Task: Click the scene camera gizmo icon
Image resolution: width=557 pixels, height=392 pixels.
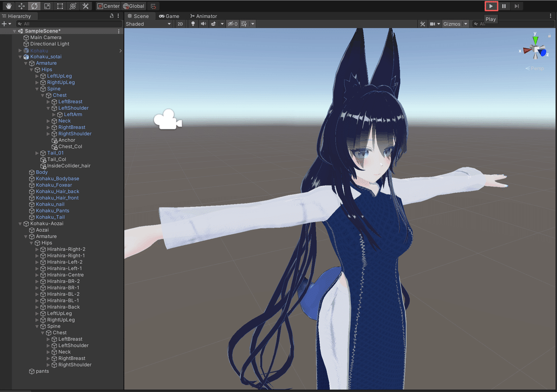Action: (168, 120)
